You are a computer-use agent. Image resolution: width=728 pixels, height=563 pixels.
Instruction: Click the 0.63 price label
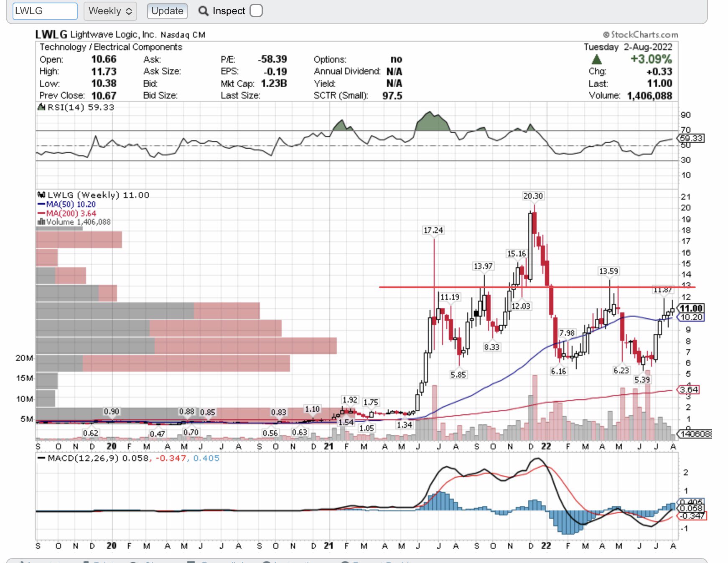tap(300, 432)
